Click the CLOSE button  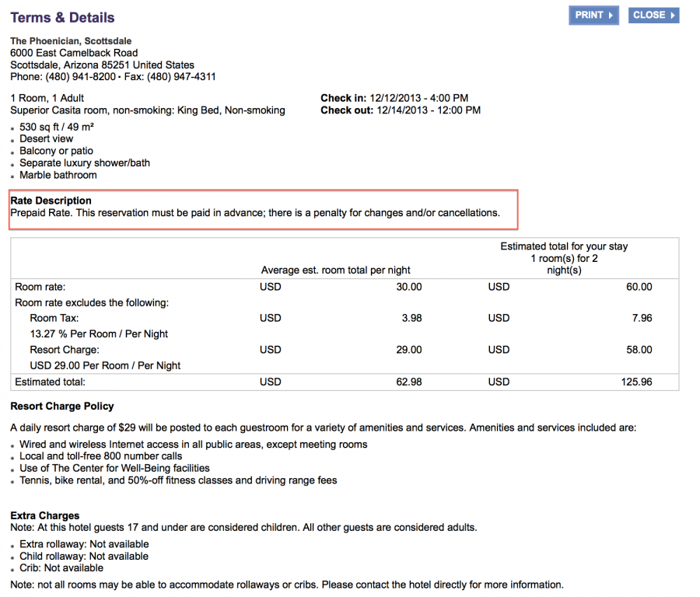click(x=653, y=16)
